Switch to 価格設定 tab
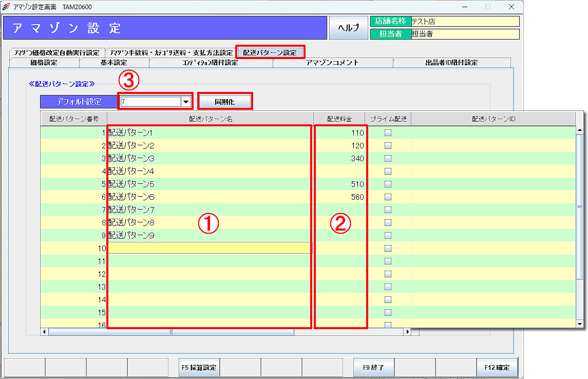 coord(44,63)
